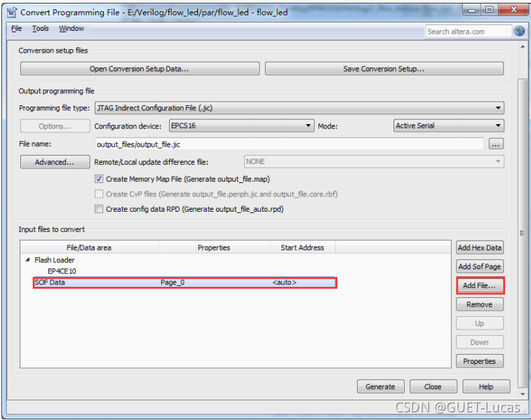This screenshot has width=531, height=420.
Task: Open the Configuration device EPCS16 dropdown
Action: [241, 126]
